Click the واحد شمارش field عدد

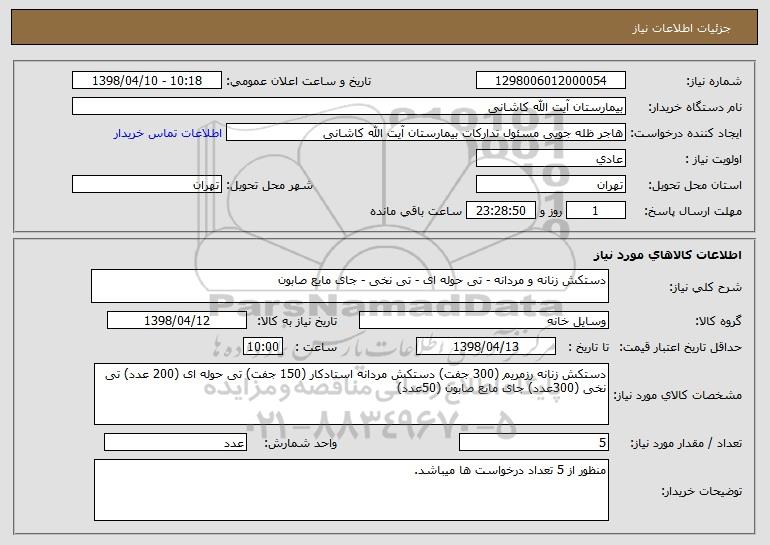(x=175, y=442)
